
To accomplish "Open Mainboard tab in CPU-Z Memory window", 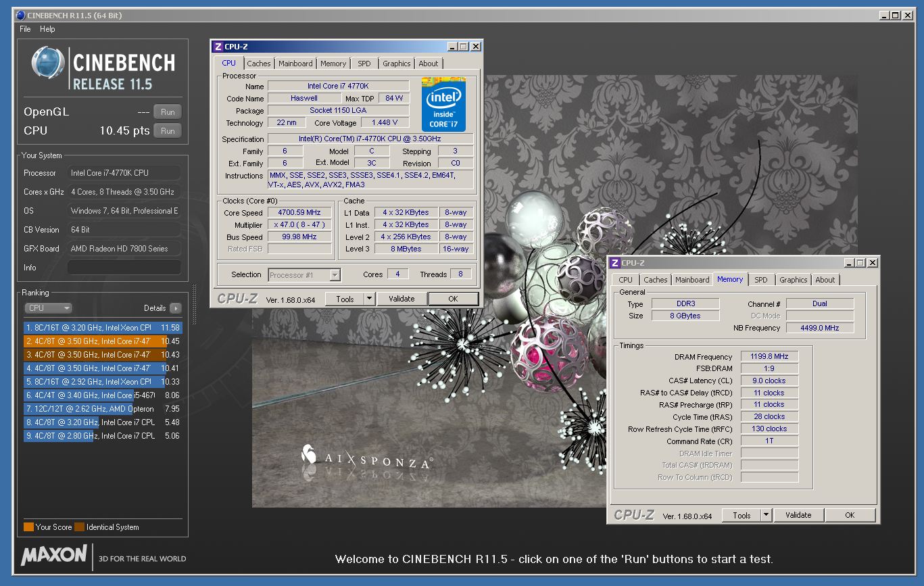I will click(x=692, y=280).
